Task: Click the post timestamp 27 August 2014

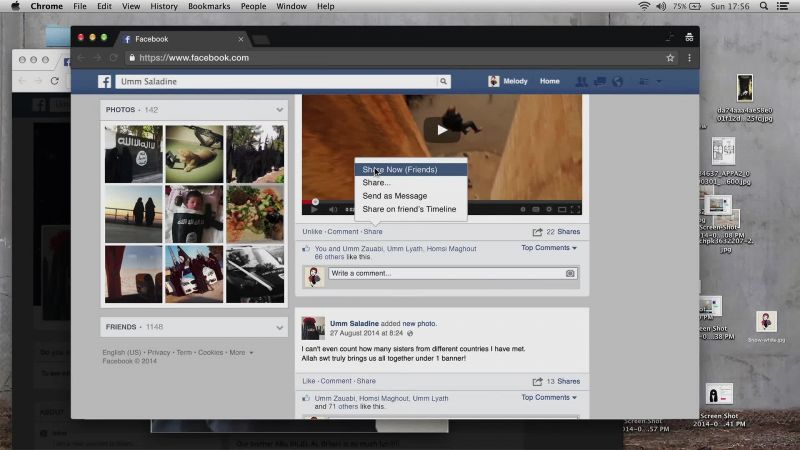Action: 366,333
